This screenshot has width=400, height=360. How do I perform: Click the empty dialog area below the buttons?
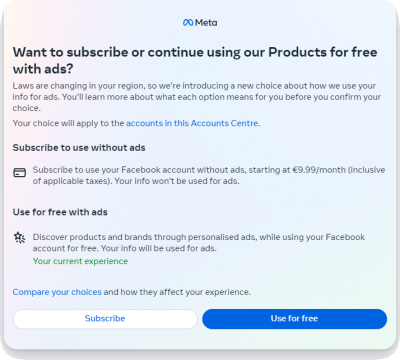pyautogui.click(x=200, y=339)
